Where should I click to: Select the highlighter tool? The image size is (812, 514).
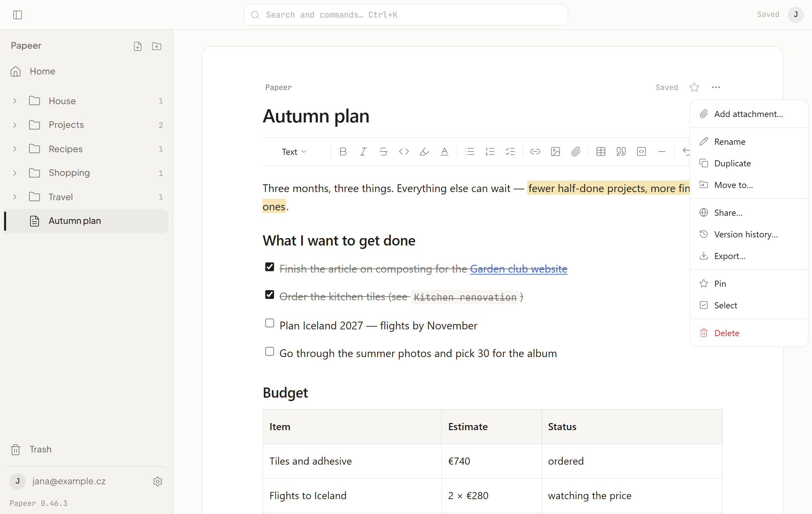[x=424, y=151]
